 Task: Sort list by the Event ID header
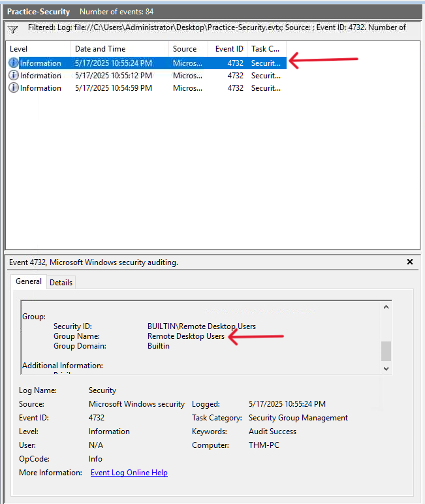tap(228, 49)
